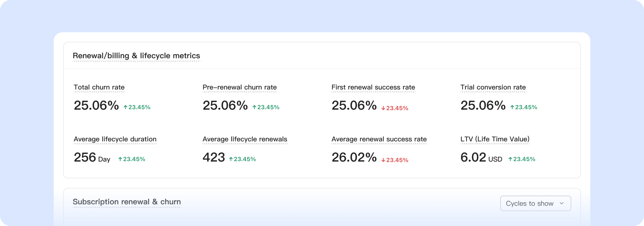
Task: Open the Renewal/billing & lifecycle metrics header
Action: click(136, 56)
